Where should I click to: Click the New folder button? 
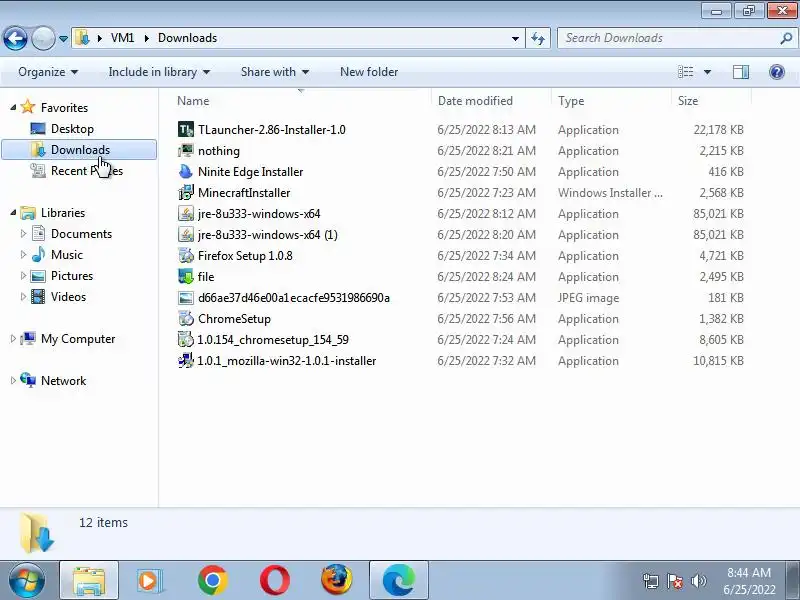pyautogui.click(x=369, y=72)
